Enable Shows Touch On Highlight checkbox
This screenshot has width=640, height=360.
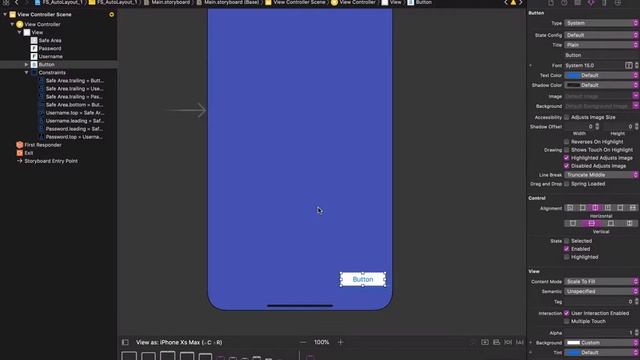(x=567, y=150)
